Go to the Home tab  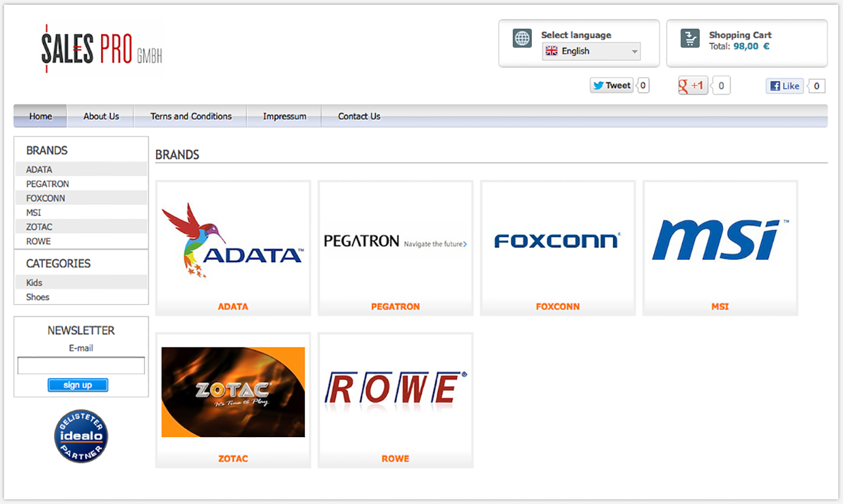[40, 116]
